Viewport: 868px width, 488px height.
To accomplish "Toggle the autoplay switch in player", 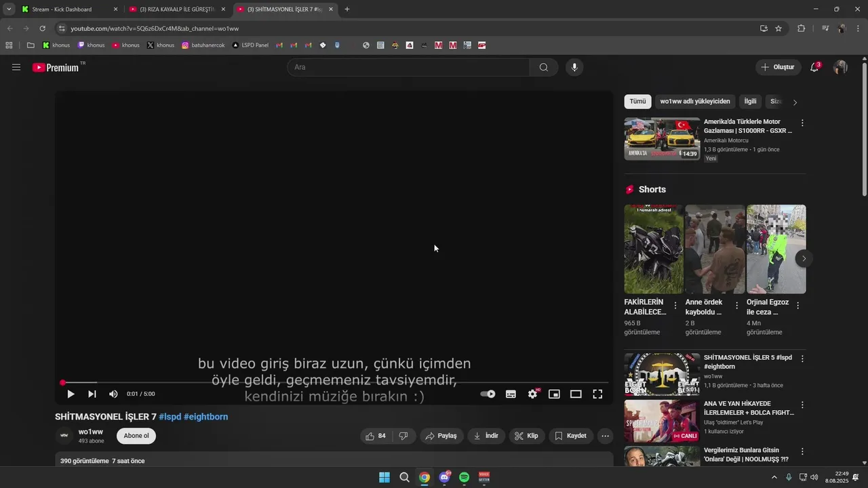I will pos(488,394).
